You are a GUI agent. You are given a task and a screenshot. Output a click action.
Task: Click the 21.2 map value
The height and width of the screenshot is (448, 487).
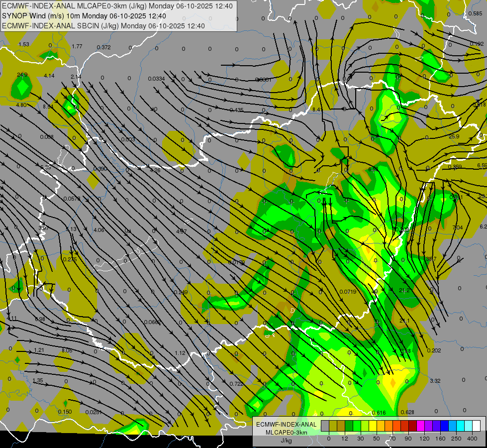[404, 290]
